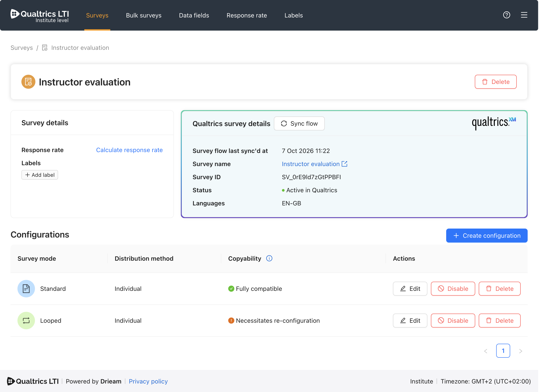Screen dimensions: 539x392
Task: Click Calculate response rate link
Action: click(129, 150)
